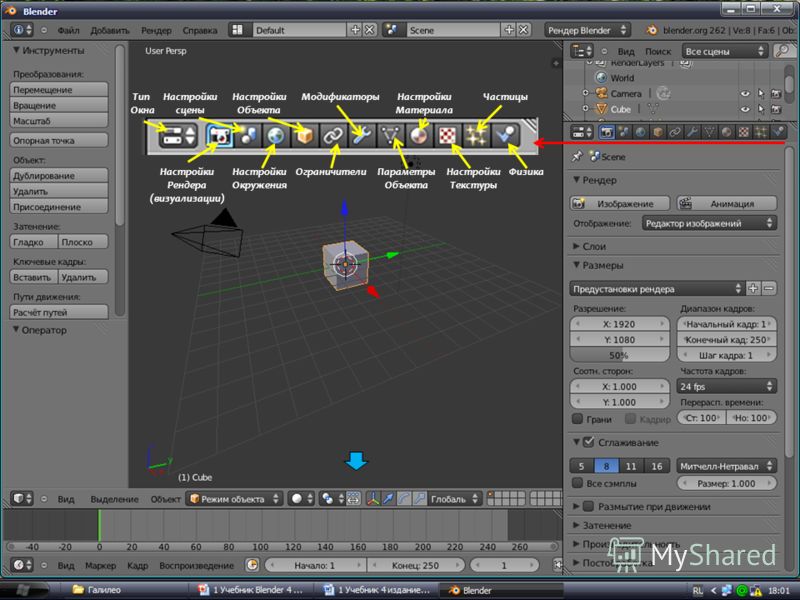Add new screen layout next to Default
Viewport: 800px width, 600px height.
(356, 30)
